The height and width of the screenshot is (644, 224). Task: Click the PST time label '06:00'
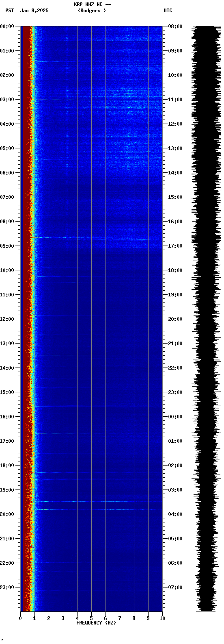[7, 173]
